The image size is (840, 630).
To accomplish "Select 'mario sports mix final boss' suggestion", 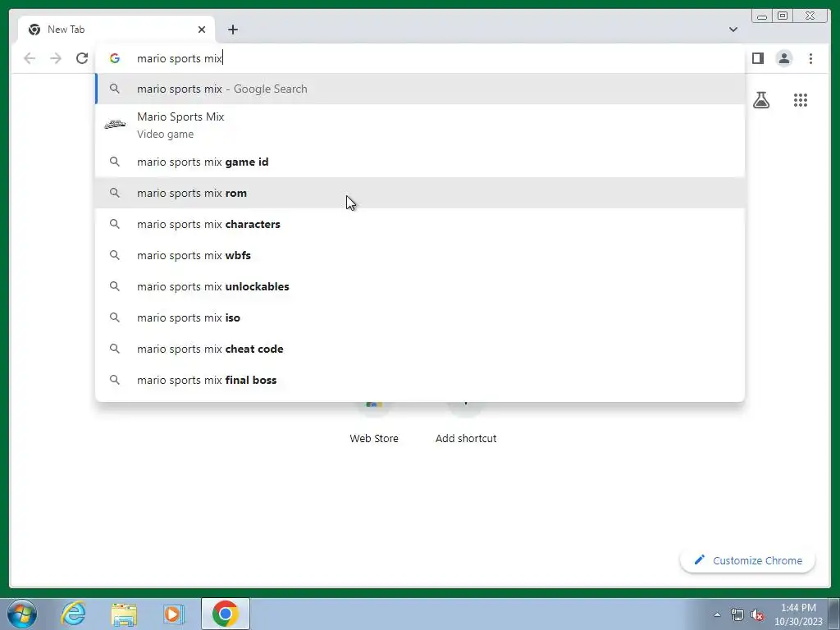I will click(420, 380).
